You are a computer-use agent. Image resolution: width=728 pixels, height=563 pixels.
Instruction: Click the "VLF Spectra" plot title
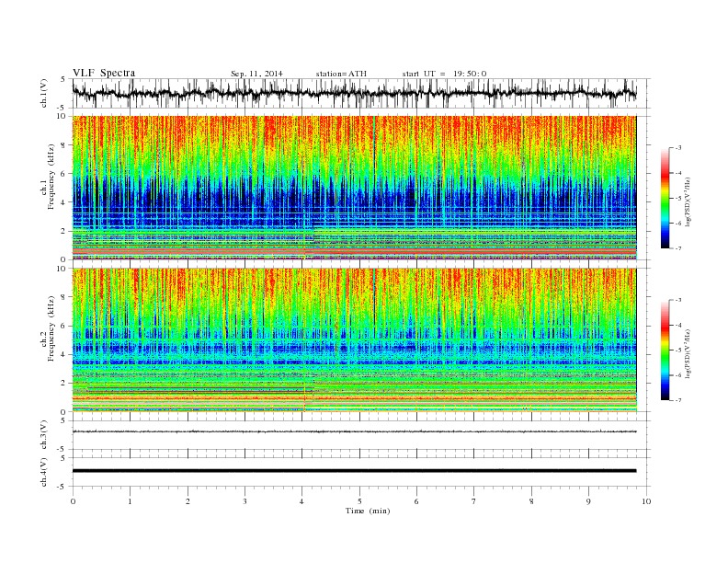[104, 73]
